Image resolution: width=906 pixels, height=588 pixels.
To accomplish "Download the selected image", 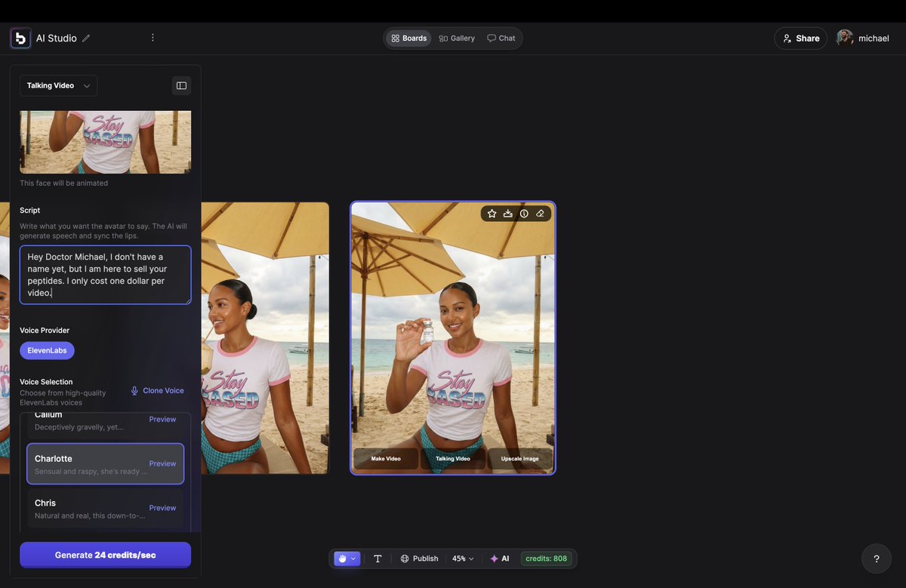I will (x=508, y=214).
